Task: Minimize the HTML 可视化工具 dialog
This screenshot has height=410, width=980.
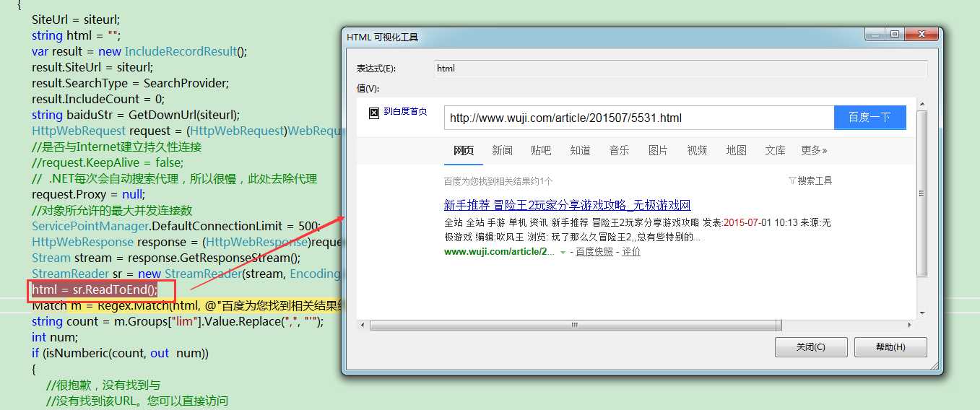Action: pos(875,34)
